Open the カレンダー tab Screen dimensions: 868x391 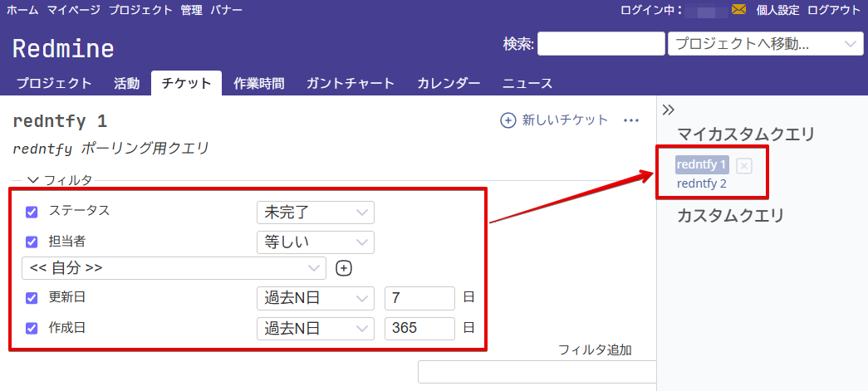(449, 84)
